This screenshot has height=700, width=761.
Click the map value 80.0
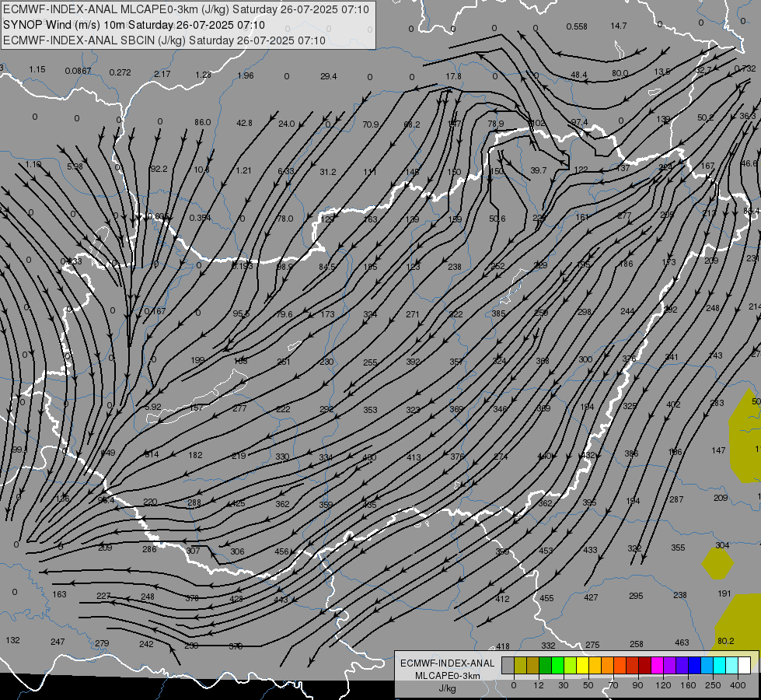coord(620,73)
